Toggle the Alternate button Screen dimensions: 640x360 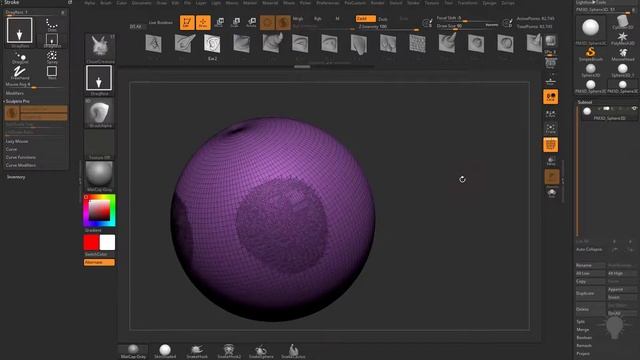coord(99,262)
